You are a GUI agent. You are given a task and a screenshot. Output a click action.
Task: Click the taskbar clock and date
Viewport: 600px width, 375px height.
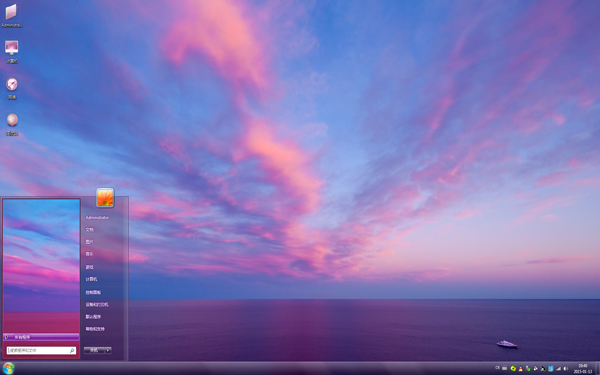tap(583, 368)
